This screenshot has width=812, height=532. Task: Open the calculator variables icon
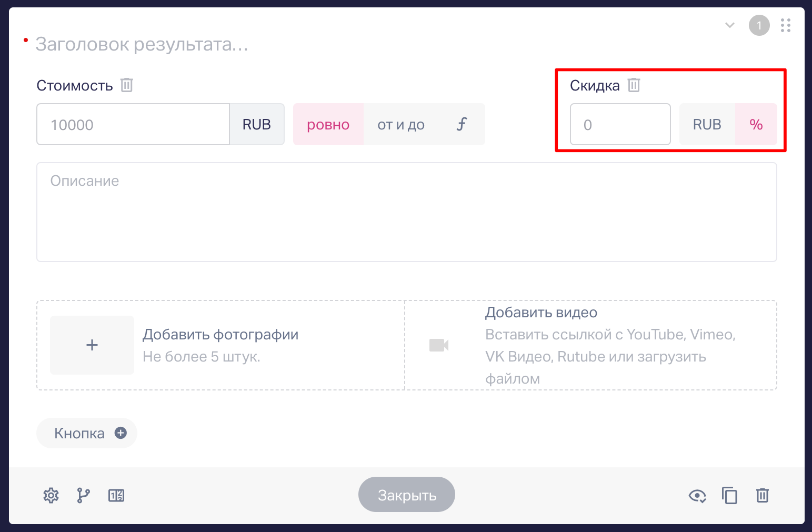coord(116,495)
